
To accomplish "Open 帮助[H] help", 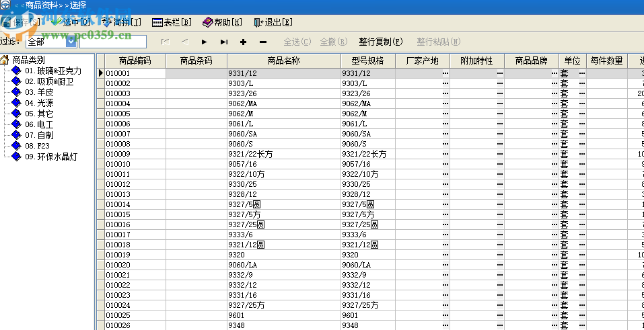I will tap(222, 22).
